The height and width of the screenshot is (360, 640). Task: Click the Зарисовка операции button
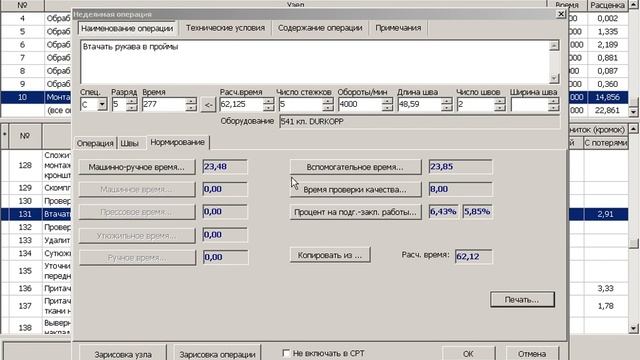tap(217, 353)
